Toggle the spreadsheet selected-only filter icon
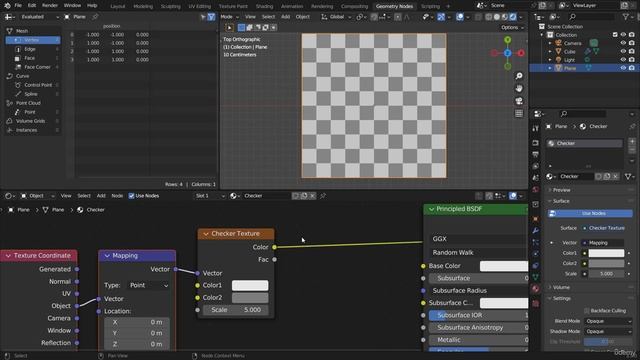640x360 pixels. point(203,17)
